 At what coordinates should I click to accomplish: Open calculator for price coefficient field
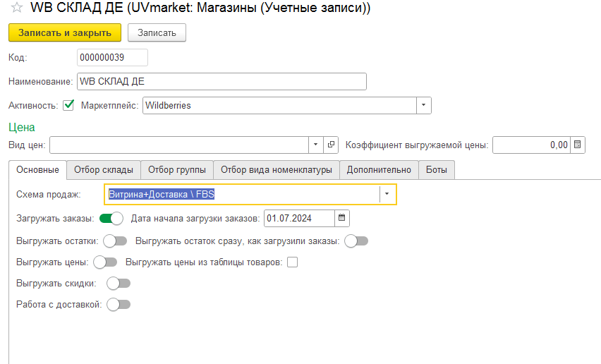[577, 145]
